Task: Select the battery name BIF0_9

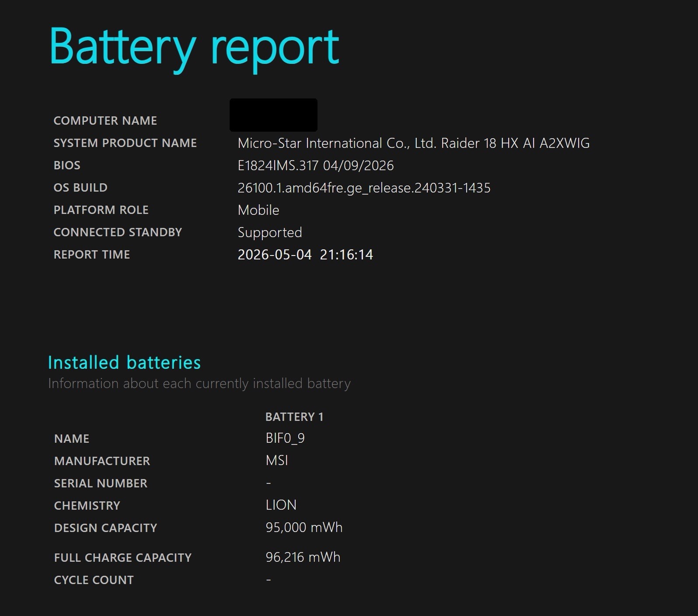Action: 285,438
